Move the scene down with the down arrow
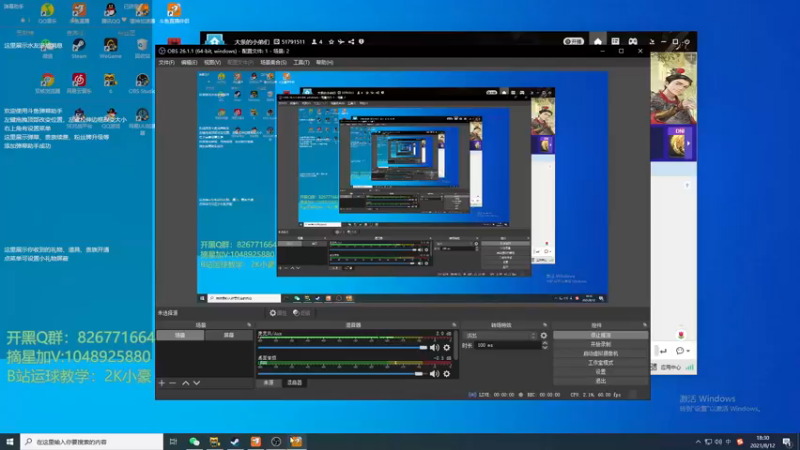Image resolution: width=800 pixels, height=450 pixels. 196,383
